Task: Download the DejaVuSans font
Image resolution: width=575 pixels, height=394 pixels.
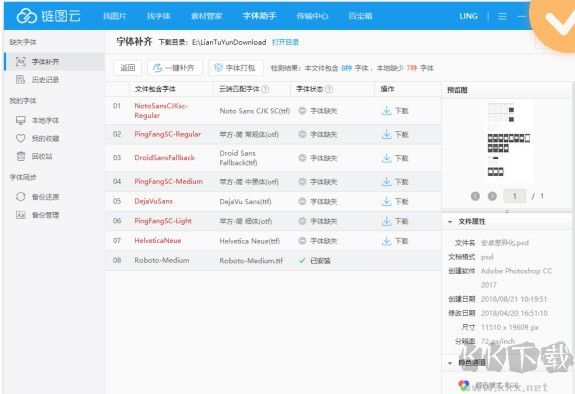Action: coord(395,201)
